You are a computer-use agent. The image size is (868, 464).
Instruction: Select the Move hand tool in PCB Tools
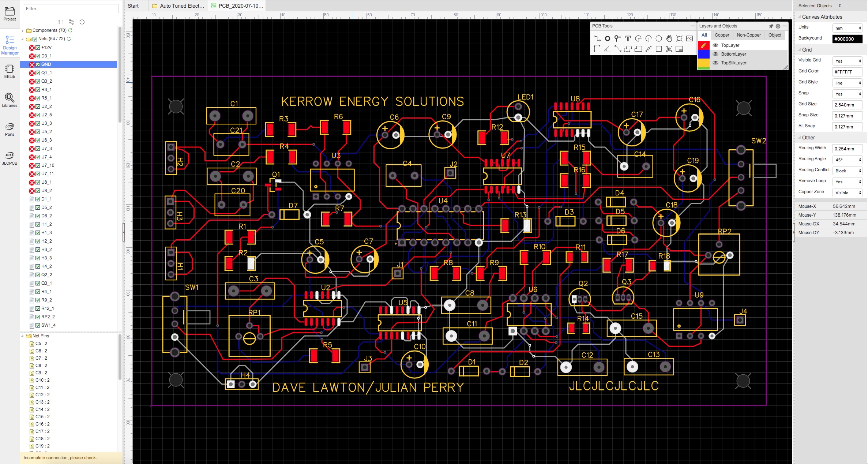pyautogui.click(x=669, y=38)
